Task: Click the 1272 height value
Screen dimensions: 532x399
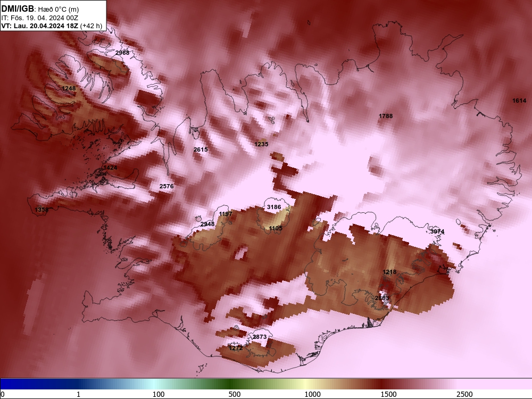Action: tap(236, 348)
